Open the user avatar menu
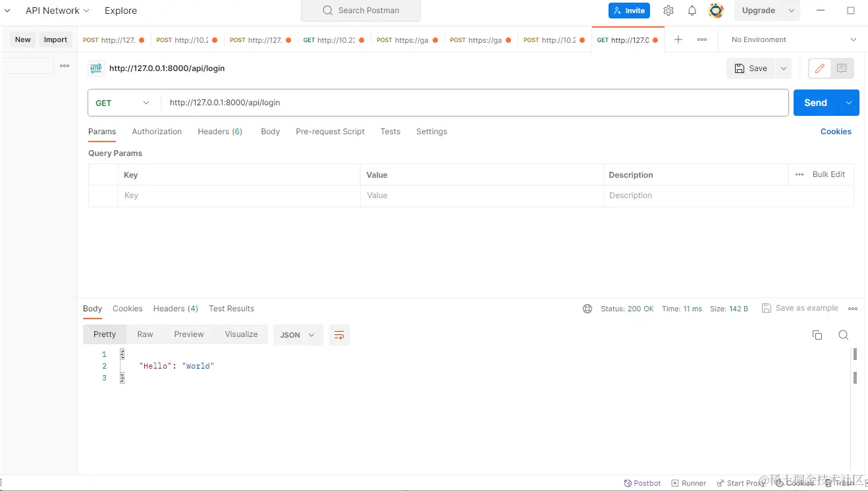 click(x=716, y=11)
